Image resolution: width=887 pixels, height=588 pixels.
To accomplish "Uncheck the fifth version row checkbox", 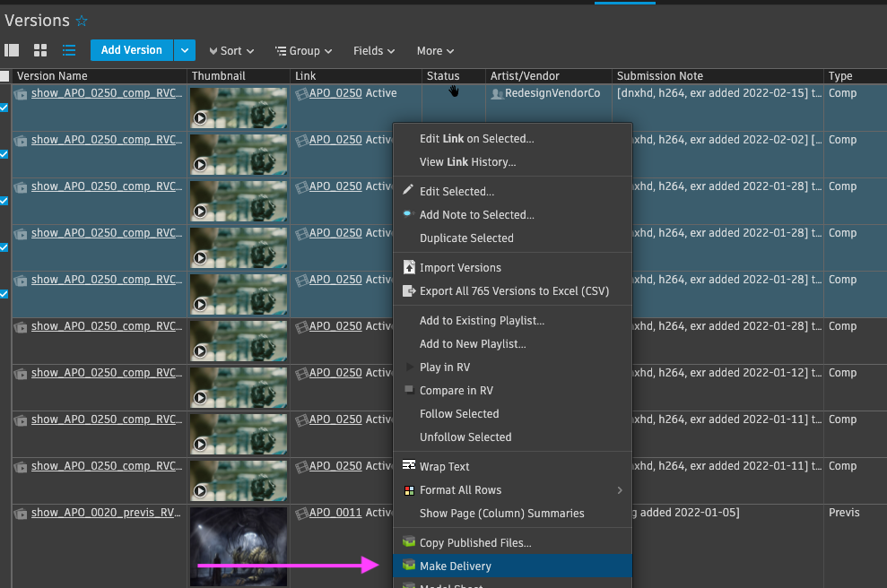I will point(4,293).
